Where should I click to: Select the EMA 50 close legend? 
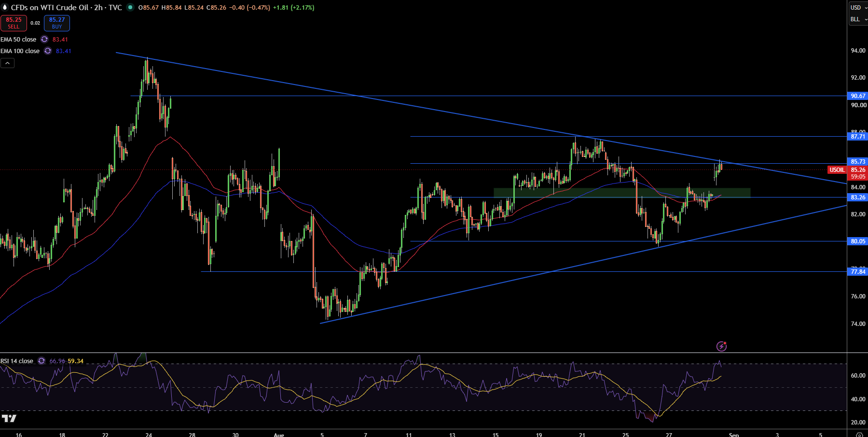tap(18, 39)
